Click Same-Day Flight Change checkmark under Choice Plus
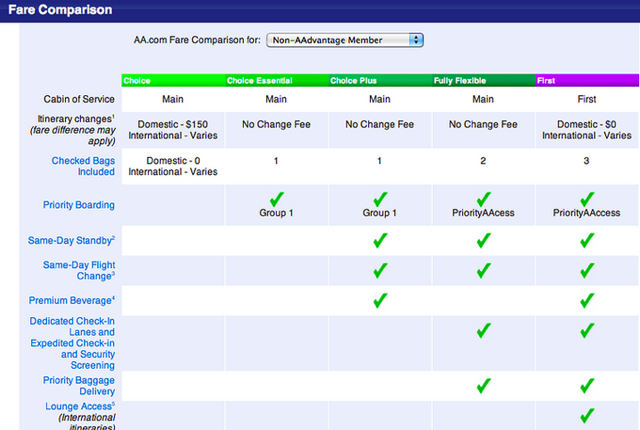This screenshot has height=430, width=640. click(380, 270)
